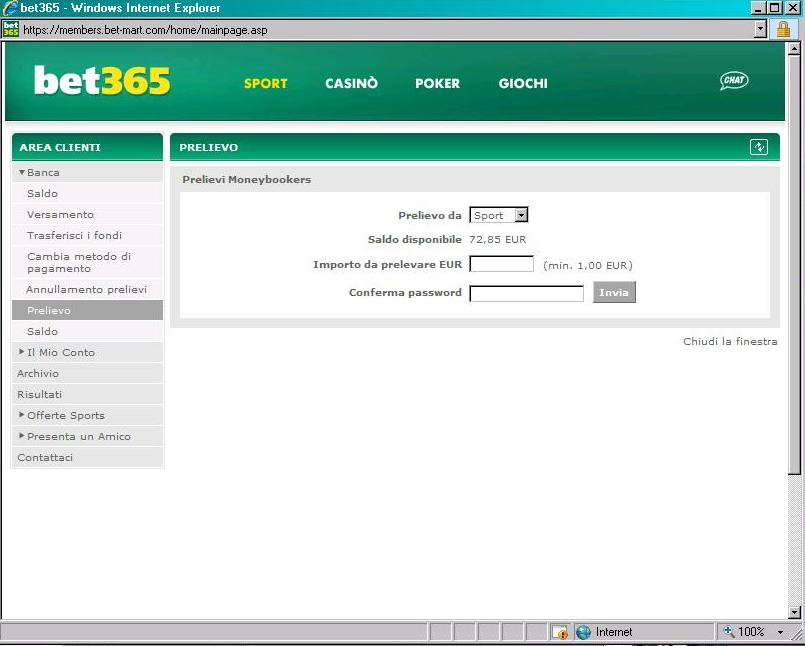This screenshot has height=646, width=805.
Task: Open Contattaci in the sidebar
Action: (87, 458)
